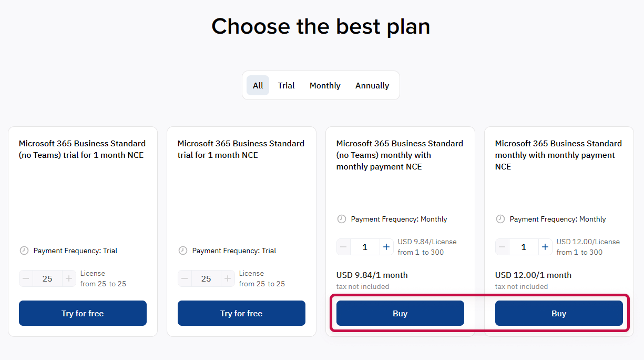Click minus on the monthly payment NCE license stepper
This screenshot has height=360, width=644.
(x=502, y=246)
